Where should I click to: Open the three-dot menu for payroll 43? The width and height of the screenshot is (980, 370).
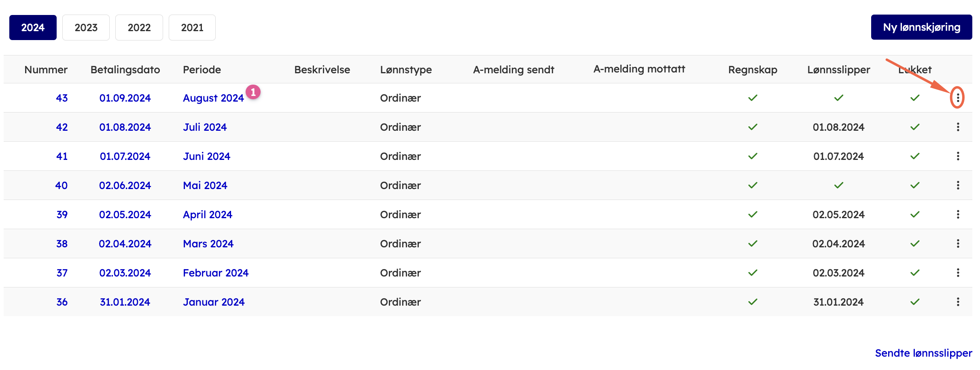coord(958,98)
